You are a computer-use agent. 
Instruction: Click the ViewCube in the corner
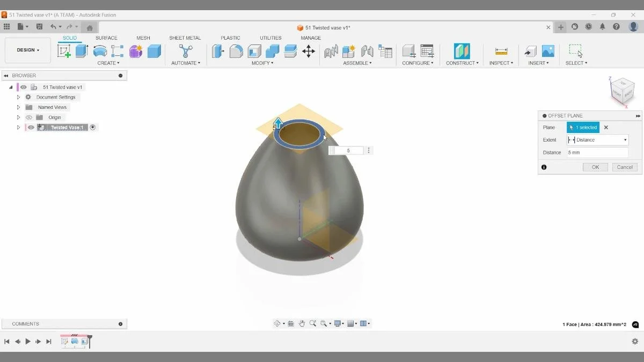(623, 91)
